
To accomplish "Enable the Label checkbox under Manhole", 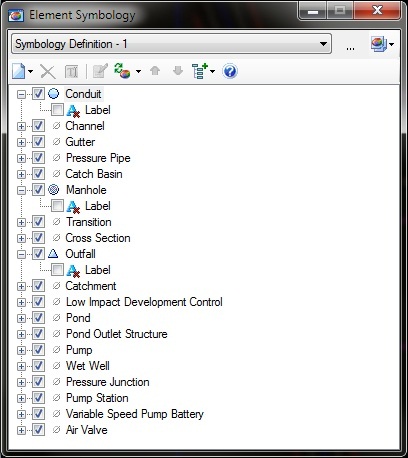I will pos(57,206).
